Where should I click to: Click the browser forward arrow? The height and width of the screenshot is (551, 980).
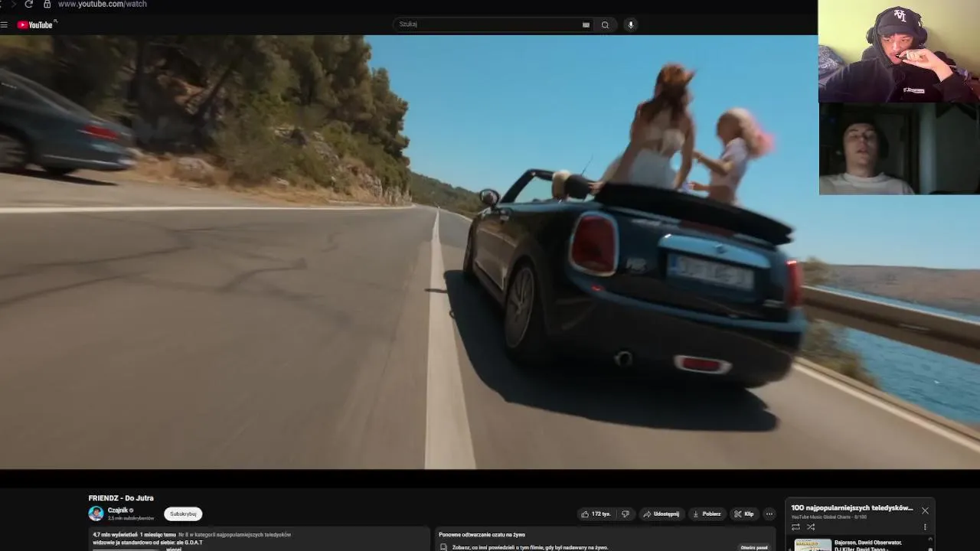(13, 4)
